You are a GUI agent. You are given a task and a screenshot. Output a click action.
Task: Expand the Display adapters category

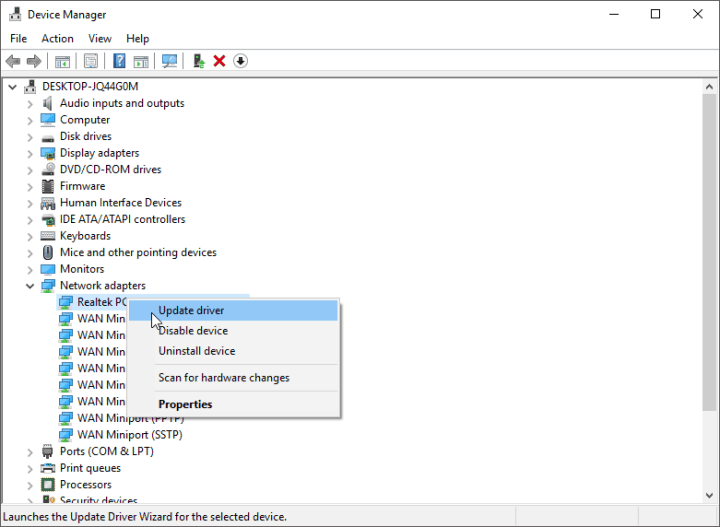pyautogui.click(x=30, y=153)
